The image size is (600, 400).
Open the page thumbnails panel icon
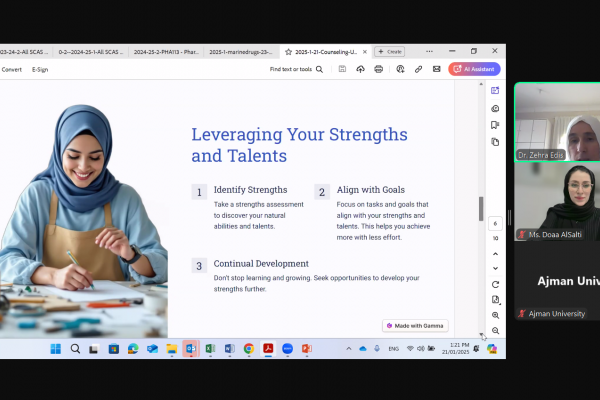point(495,142)
